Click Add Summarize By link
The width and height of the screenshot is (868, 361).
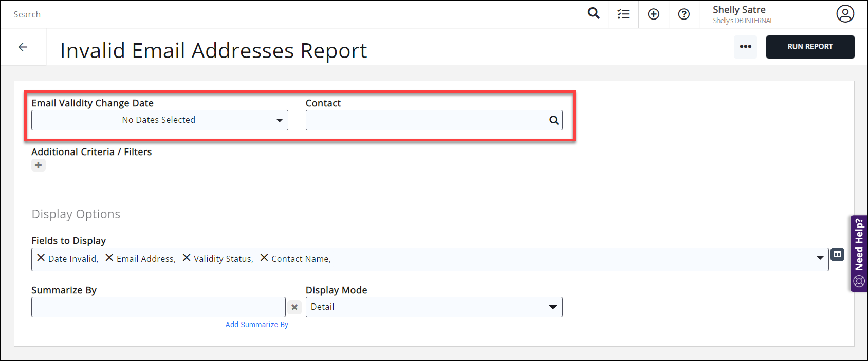[257, 325]
